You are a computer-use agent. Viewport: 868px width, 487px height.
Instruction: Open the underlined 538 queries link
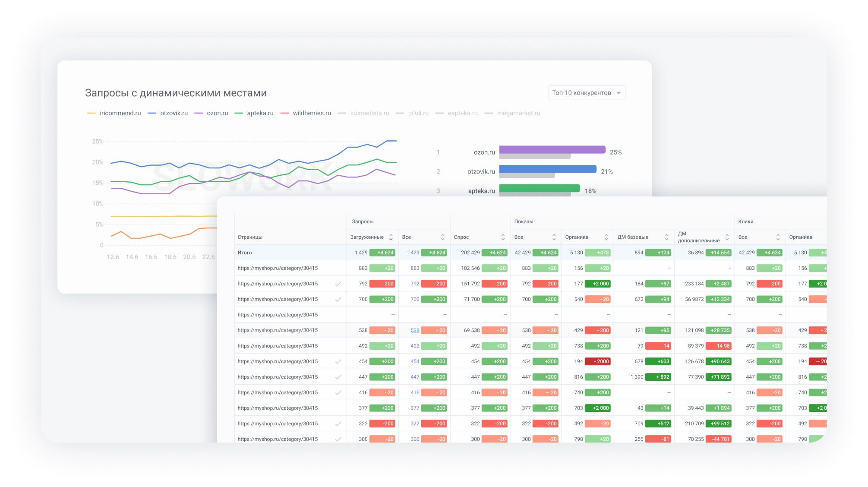pyautogui.click(x=415, y=330)
